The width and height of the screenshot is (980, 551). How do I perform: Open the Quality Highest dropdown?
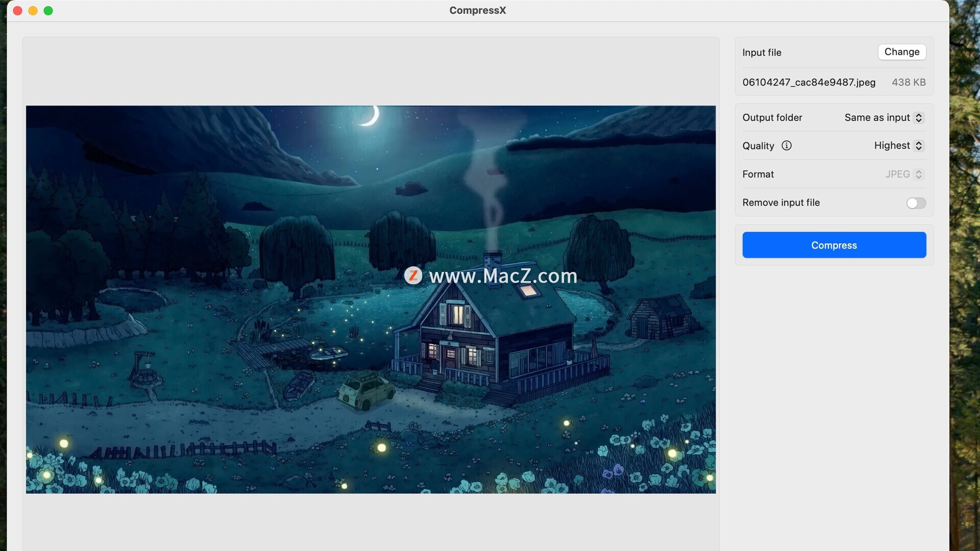click(x=899, y=145)
